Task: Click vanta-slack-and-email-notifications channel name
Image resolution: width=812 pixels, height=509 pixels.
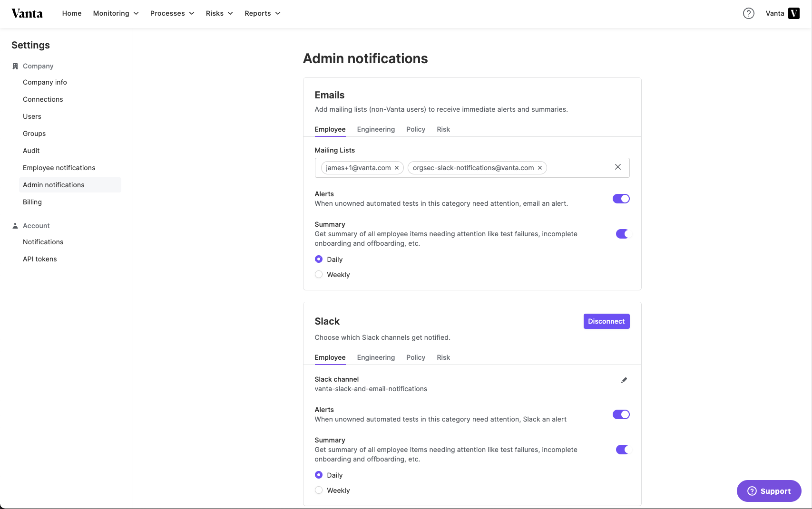Action: pyautogui.click(x=371, y=389)
